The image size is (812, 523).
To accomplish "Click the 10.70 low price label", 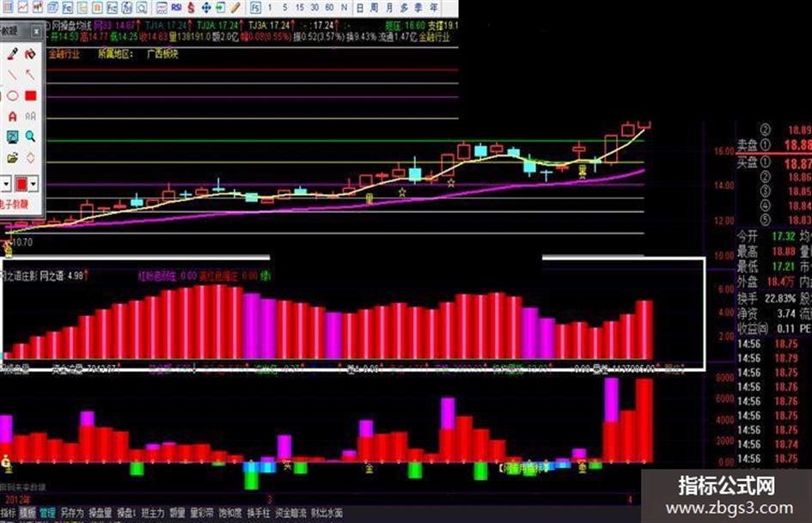I will [x=21, y=242].
